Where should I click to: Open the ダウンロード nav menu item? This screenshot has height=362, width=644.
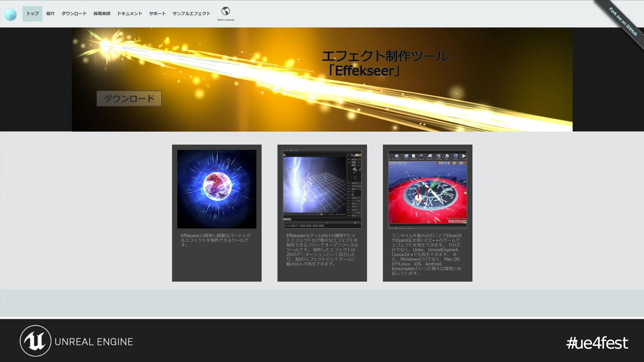74,14
